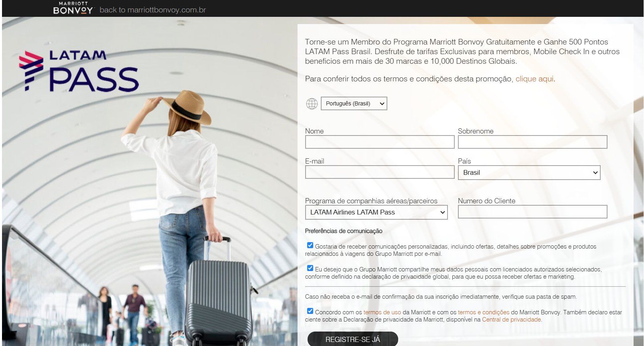This screenshot has height=346, width=644.
Task: Uncheck personalized communications email checkbox
Action: tap(310, 245)
